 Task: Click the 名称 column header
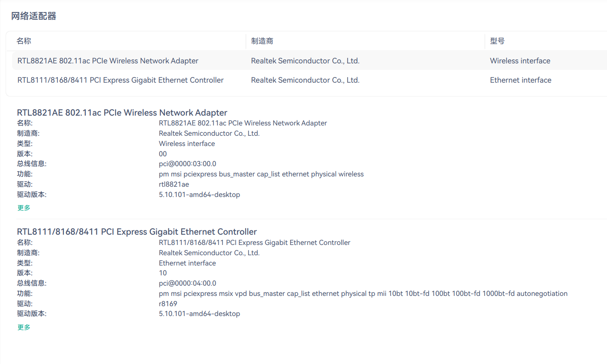[24, 41]
